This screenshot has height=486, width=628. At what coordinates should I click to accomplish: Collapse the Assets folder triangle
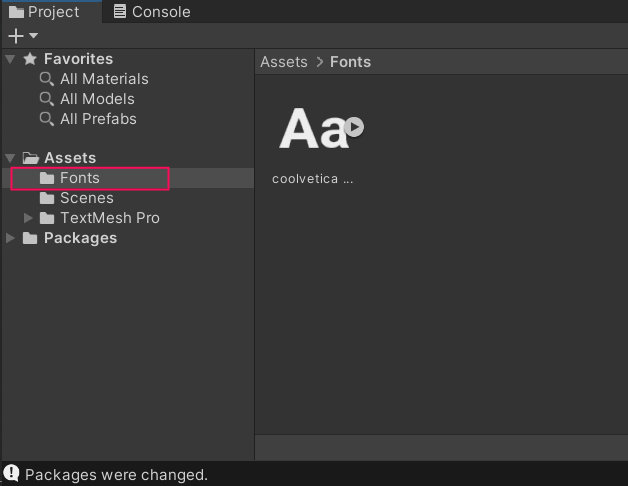pos(10,158)
